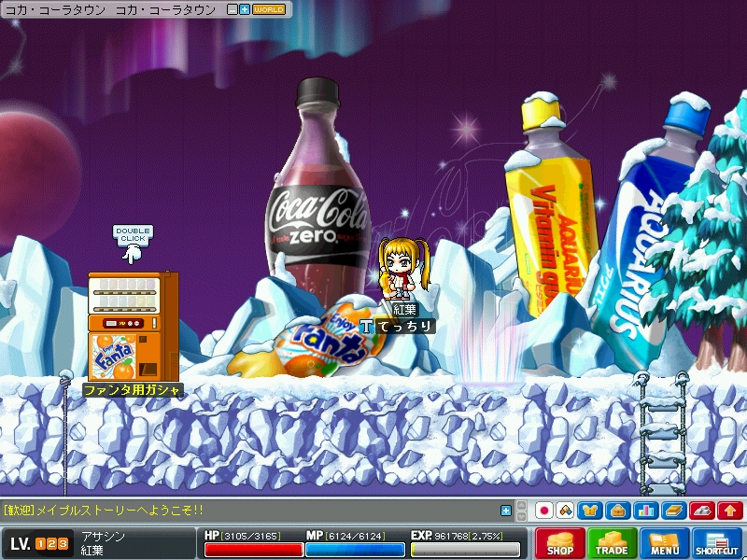Open Skill book icon
Screen dimensions: 747x560
(673, 511)
